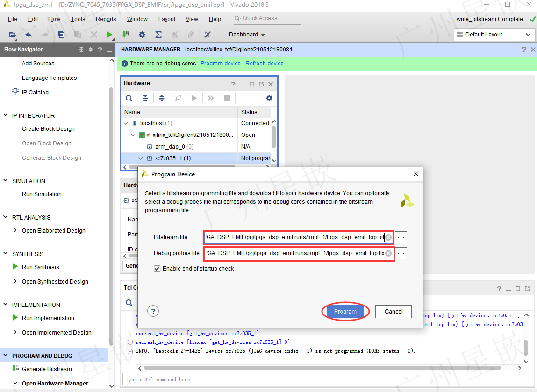537x392 pixels.
Task: Click IP Catalog in Flow Navigator
Action: coord(35,93)
